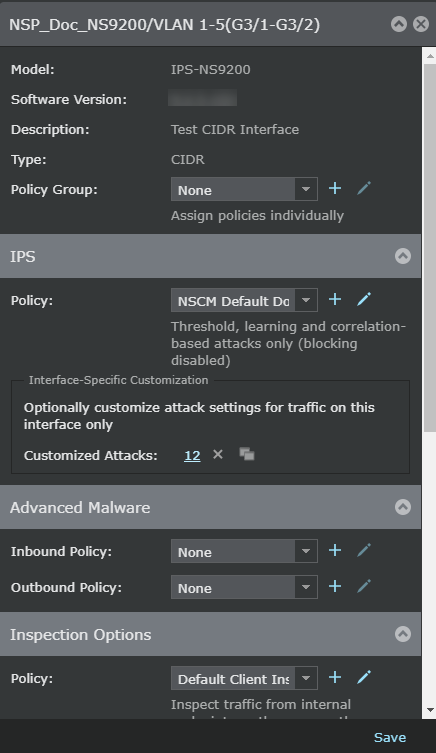436x753 pixels.
Task: Add a new Outbound Policy
Action: click(335, 586)
